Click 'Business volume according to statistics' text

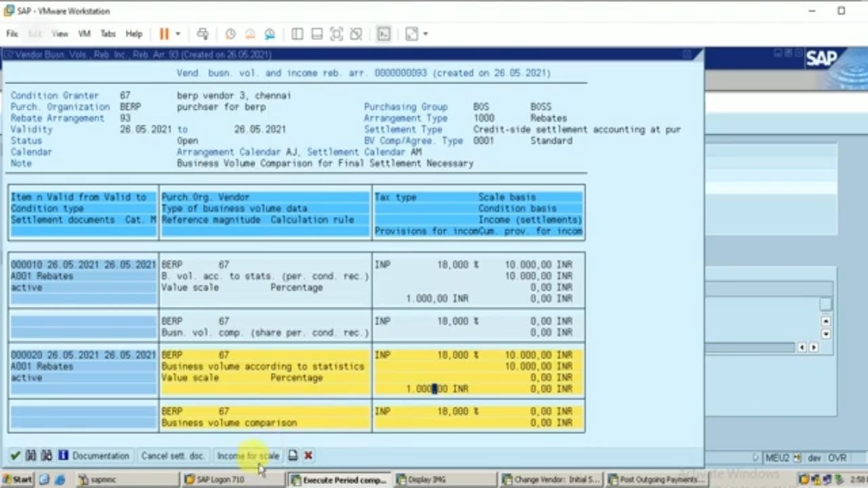pyautogui.click(x=262, y=367)
